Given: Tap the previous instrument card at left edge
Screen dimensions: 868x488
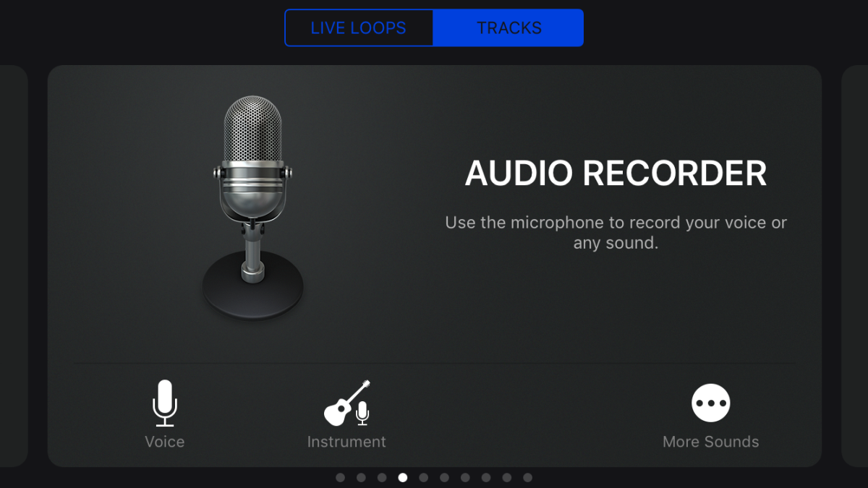Looking at the screenshot, I should (14, 266).
